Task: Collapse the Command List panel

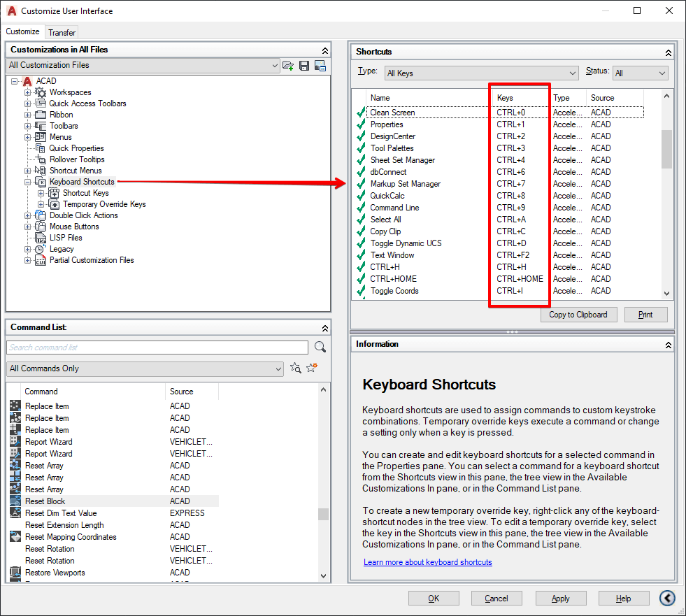Action: pyautogui.click(x=325, y=328)
